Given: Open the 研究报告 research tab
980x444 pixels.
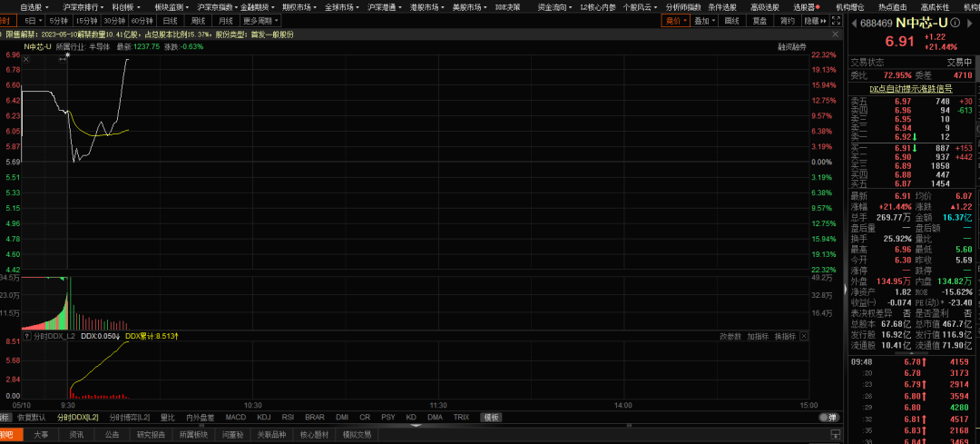Looking at the screenshot, I should (x=151, y=434).
